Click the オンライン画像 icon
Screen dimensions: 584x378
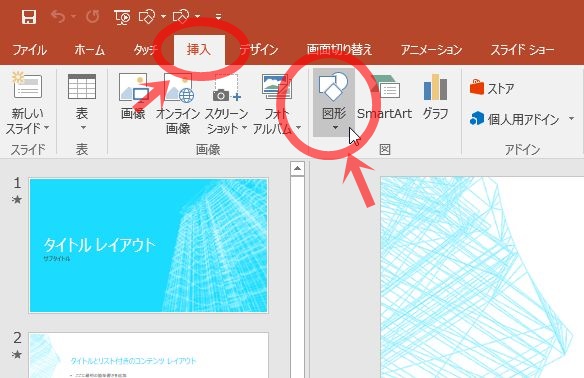[x=179, y=88]
